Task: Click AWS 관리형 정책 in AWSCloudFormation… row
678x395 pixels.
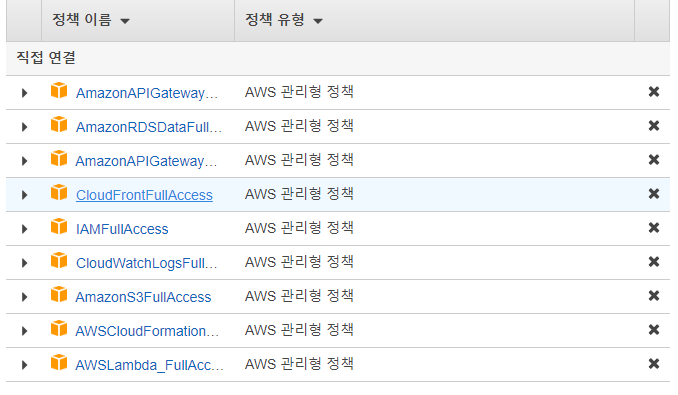Action: (299, 330)
